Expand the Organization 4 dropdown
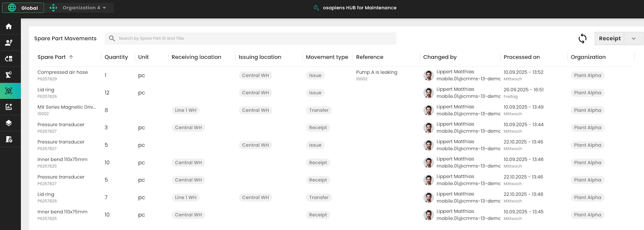 (x=81, y=8)
